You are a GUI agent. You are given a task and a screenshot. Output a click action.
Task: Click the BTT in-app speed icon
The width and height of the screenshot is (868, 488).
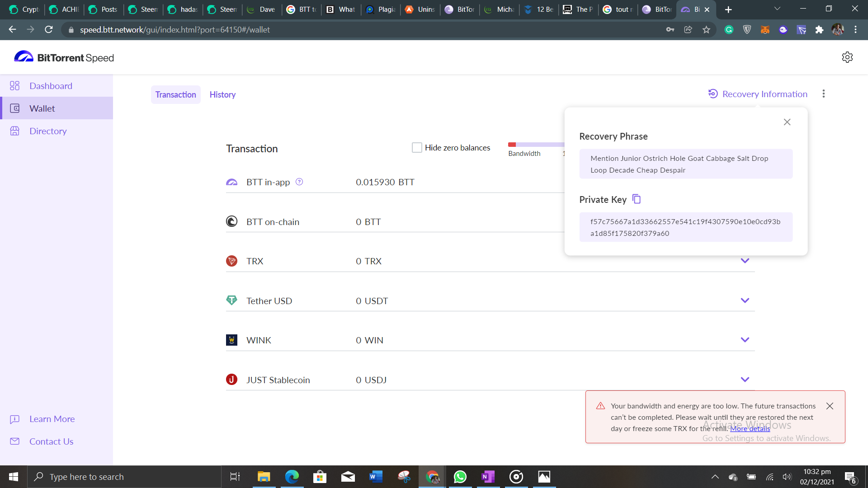[231, 182]
